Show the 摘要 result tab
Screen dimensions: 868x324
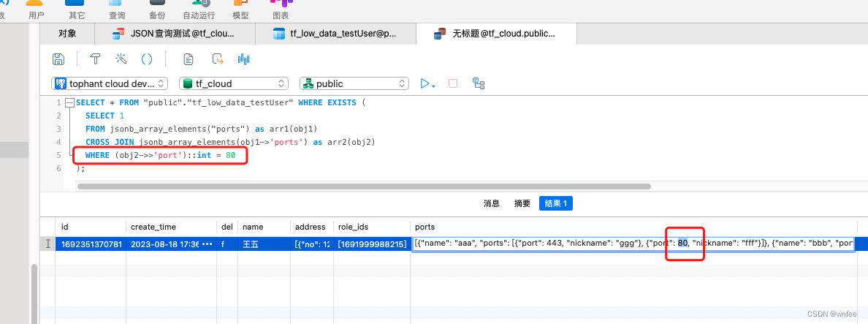[x=522, y=203]
